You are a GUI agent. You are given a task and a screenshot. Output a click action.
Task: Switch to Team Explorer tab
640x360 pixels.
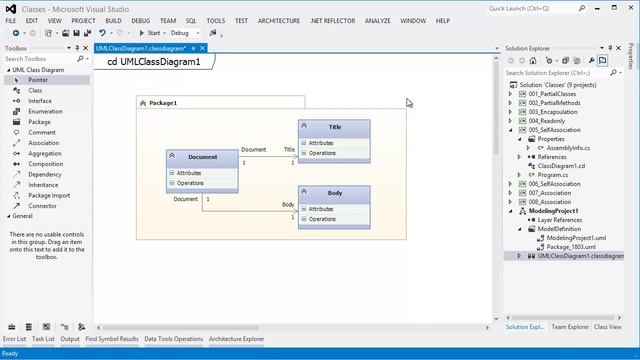[570, 327]
